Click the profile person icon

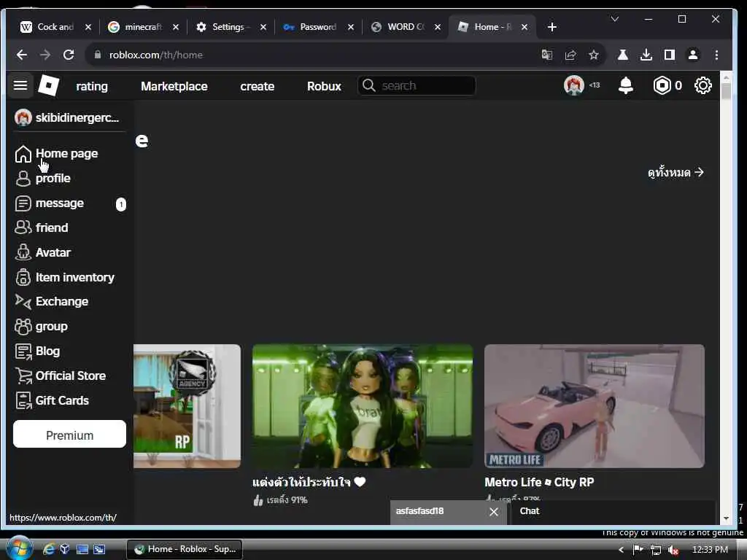click(23, 179)
